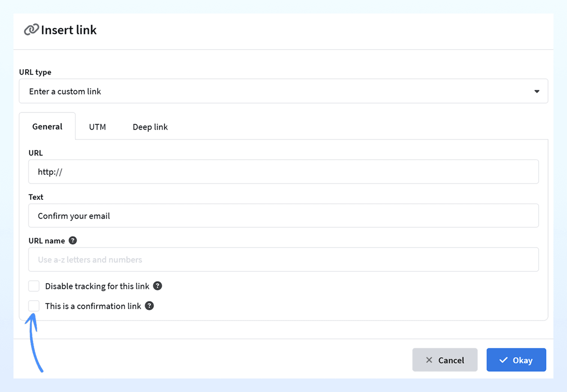Focus the URL input field
Screen dimensions: 567x392
(x=283, y=171)
